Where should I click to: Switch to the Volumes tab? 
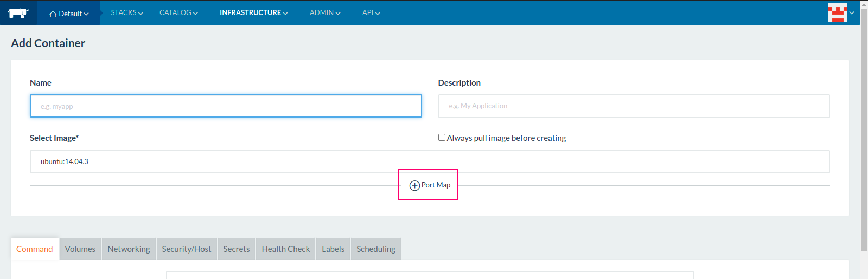tap(80, 249)
